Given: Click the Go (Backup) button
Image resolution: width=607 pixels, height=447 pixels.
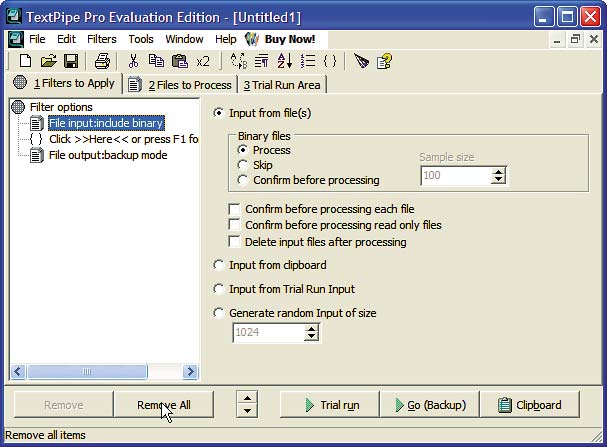Looking at the screenshot, I should click(x=430, y=405).
